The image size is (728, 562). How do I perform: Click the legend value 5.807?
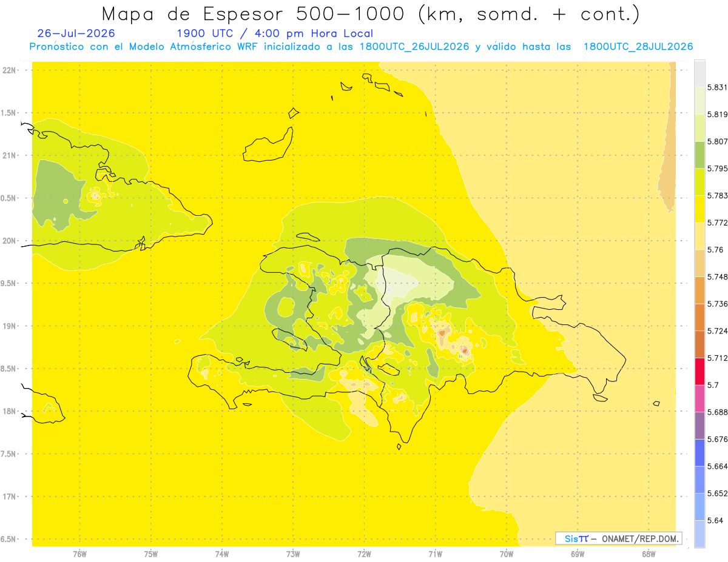pos(717,141)
